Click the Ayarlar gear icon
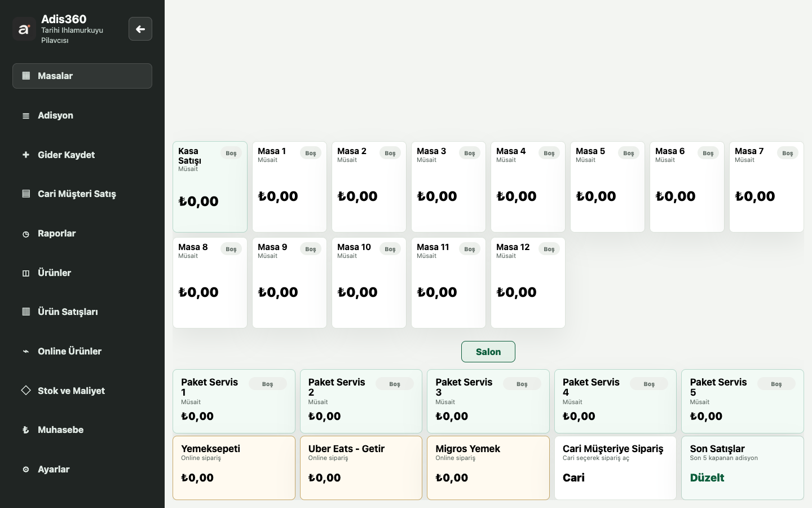 coord(26,469)
